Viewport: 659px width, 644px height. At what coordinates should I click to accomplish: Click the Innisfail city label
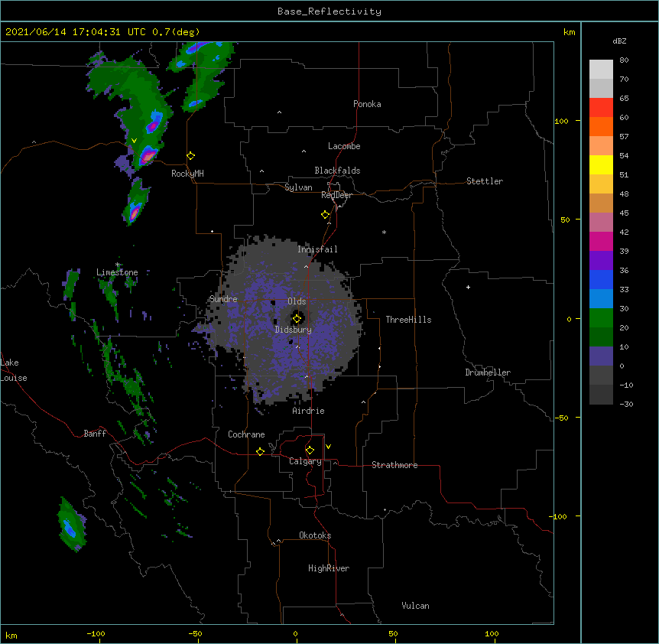click(x=317, y=249)
